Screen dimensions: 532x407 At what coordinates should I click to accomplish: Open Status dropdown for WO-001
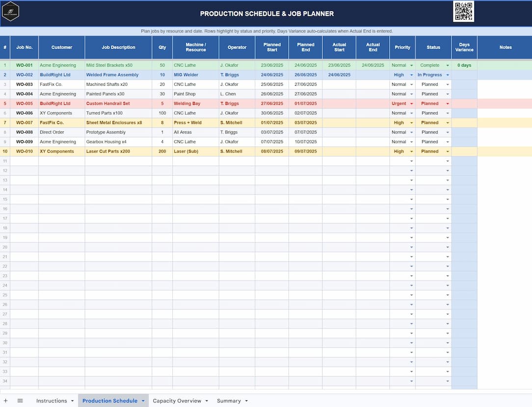448,65
